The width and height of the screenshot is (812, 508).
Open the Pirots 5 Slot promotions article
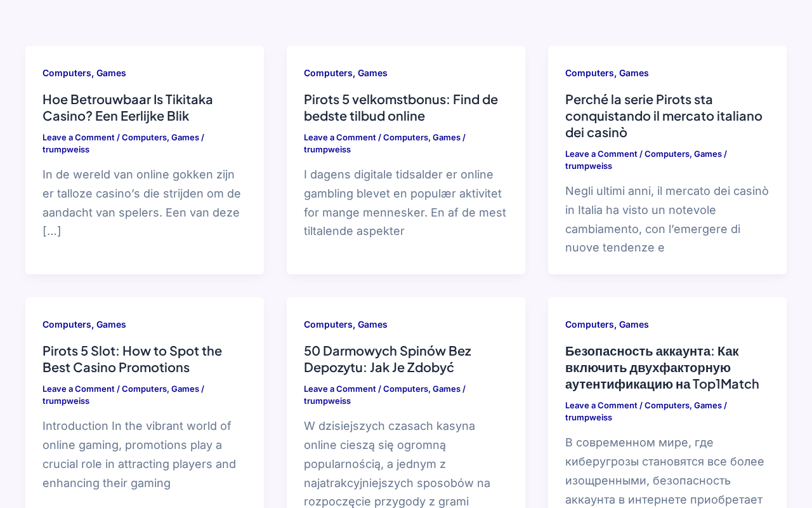pyautogui.click(x=132, y=359)
